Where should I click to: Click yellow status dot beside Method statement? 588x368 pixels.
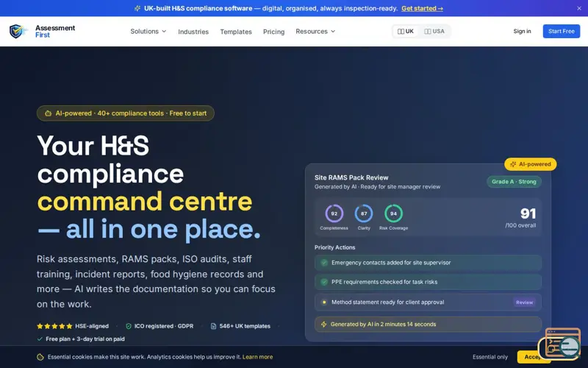324,302
